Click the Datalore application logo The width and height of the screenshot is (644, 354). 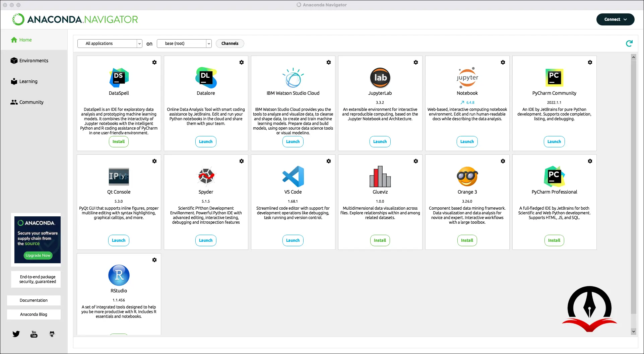point(206,78)
